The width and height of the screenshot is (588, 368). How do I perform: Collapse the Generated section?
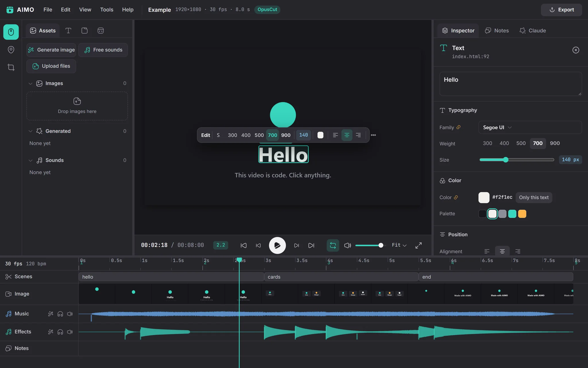click(30, 131)
